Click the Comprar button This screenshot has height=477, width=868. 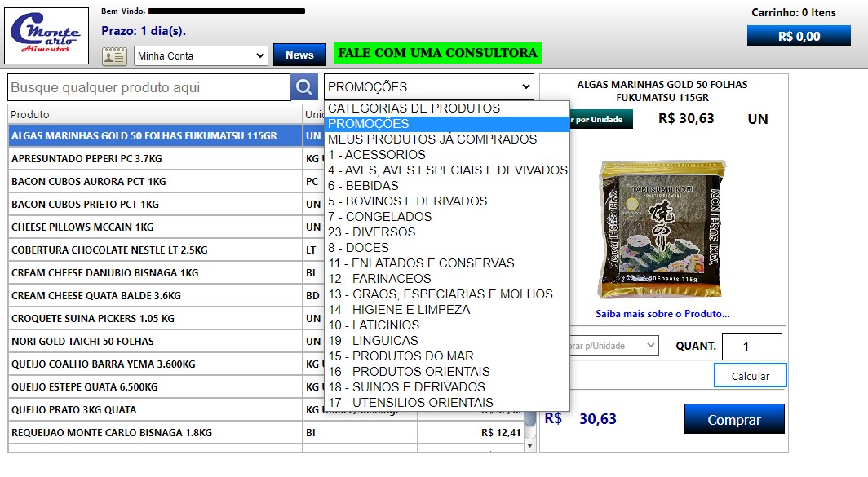click(733, 418)
